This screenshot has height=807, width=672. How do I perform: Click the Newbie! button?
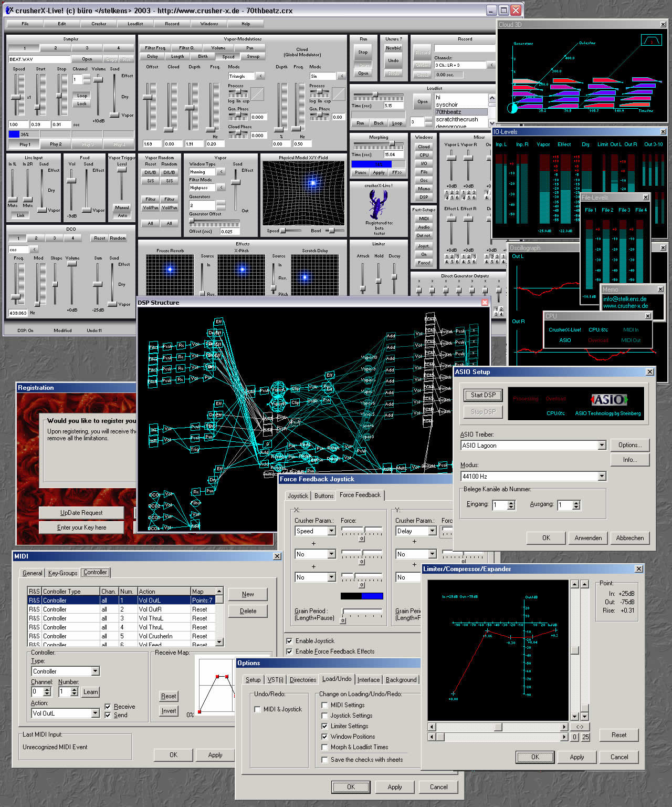coord(393,48)
